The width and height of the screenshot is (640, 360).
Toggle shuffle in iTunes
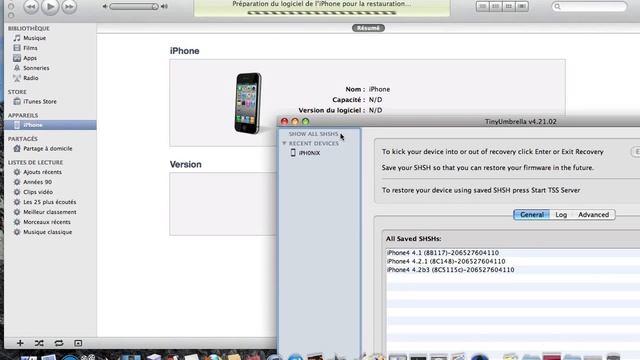39,343
